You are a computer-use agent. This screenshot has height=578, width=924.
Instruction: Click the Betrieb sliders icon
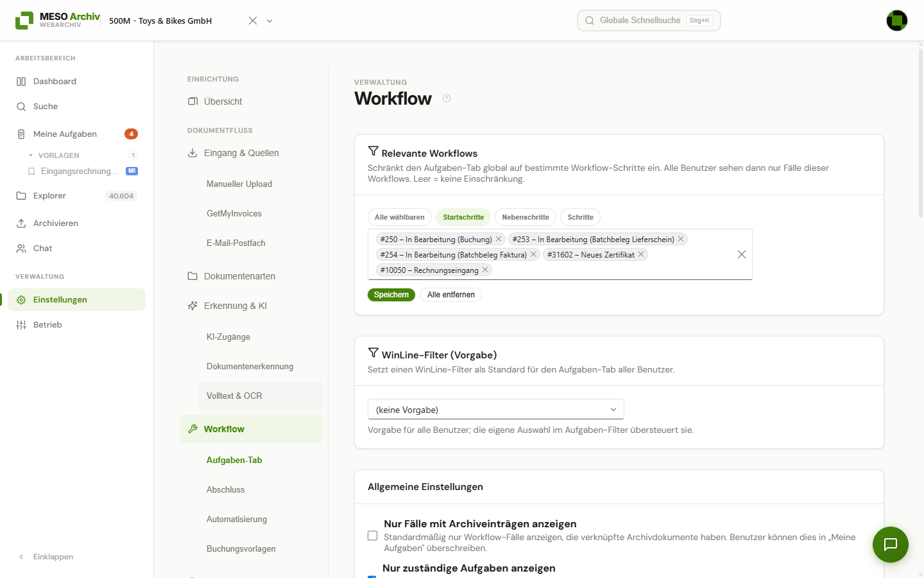[21, 325]
